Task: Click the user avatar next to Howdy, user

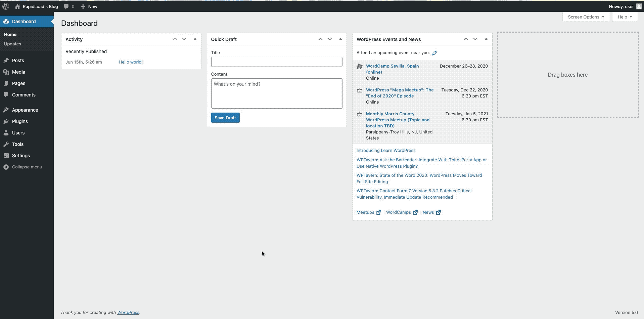Action: point(639,6)
